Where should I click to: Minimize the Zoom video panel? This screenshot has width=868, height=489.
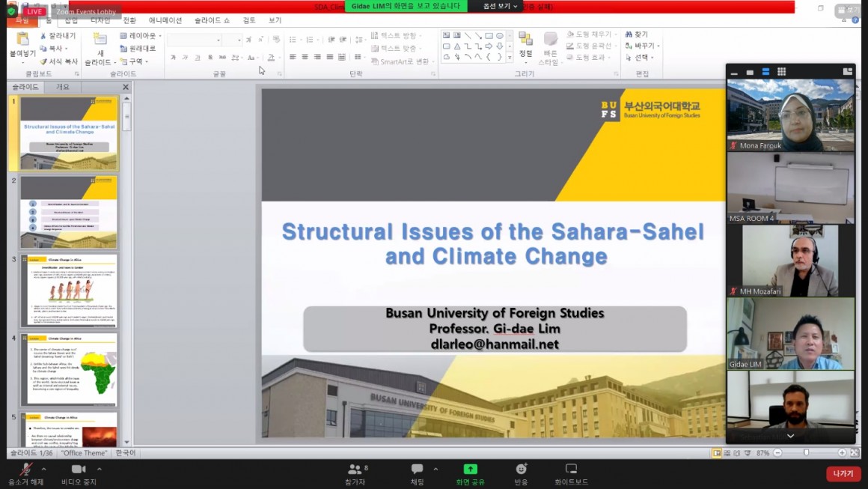(x=734, y=73)
